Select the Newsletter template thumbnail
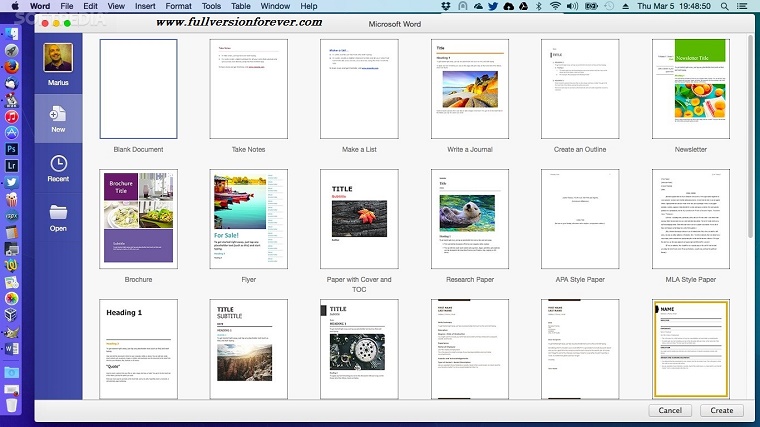Screen dimensions: 760x427 pos(691,89)
